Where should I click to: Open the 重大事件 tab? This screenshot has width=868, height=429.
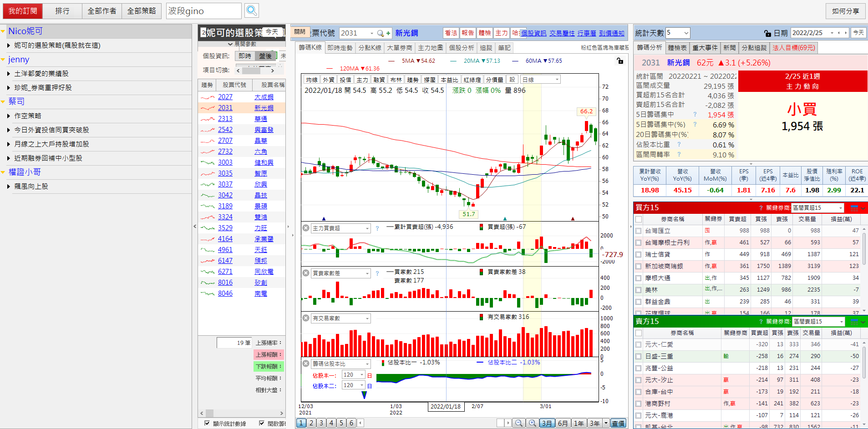pyautogui.click(x=705, y=48)
